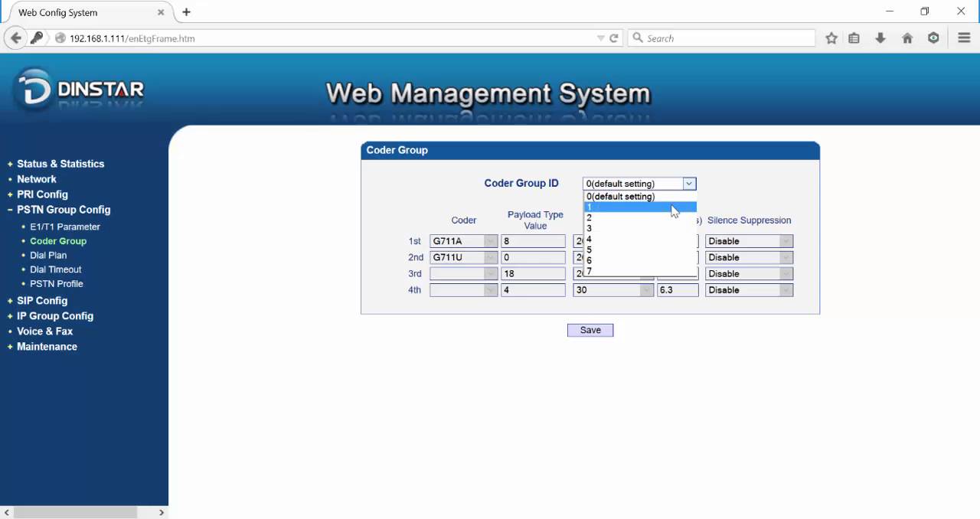Open 2nd row Silence Suppression dropdown
This screenshot has height=519, width=980.
749,257
